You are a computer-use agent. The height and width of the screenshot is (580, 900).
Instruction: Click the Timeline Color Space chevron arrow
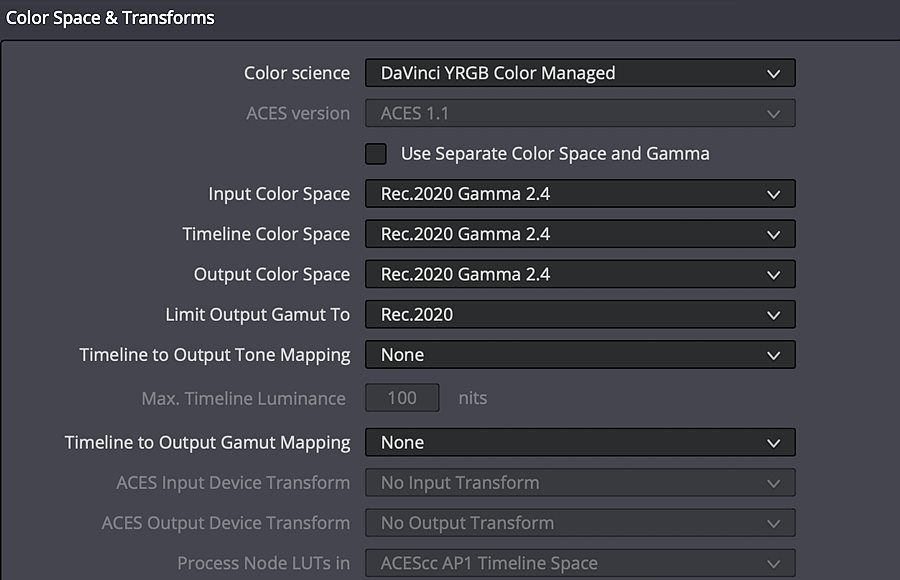[x=774, y=235]
